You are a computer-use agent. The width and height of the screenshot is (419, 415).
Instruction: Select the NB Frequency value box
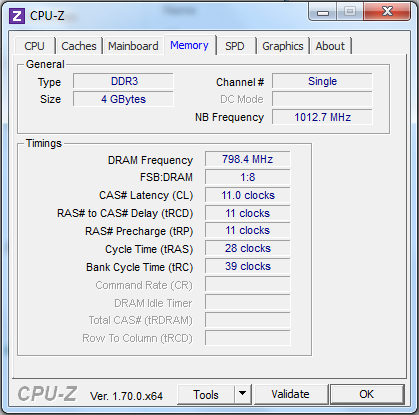tap(322, 117)
